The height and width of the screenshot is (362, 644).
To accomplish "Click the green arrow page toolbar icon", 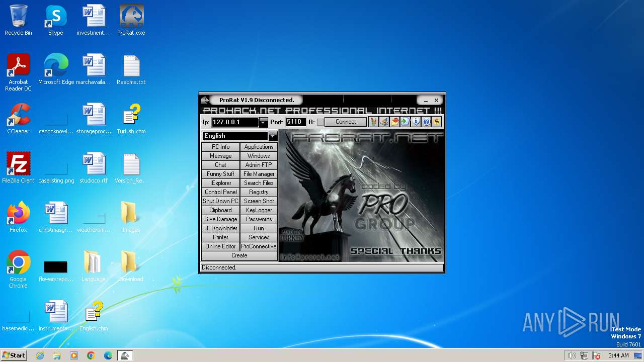I will (405, 122).
